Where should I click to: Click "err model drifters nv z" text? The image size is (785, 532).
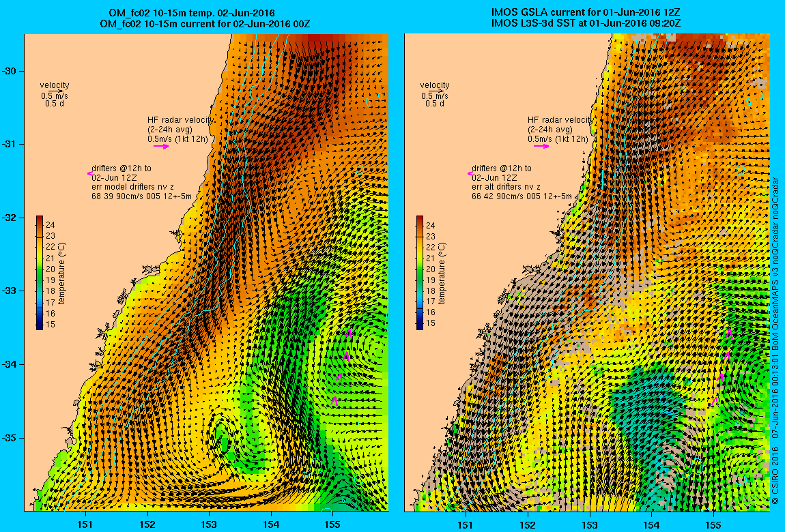(132, 186)
